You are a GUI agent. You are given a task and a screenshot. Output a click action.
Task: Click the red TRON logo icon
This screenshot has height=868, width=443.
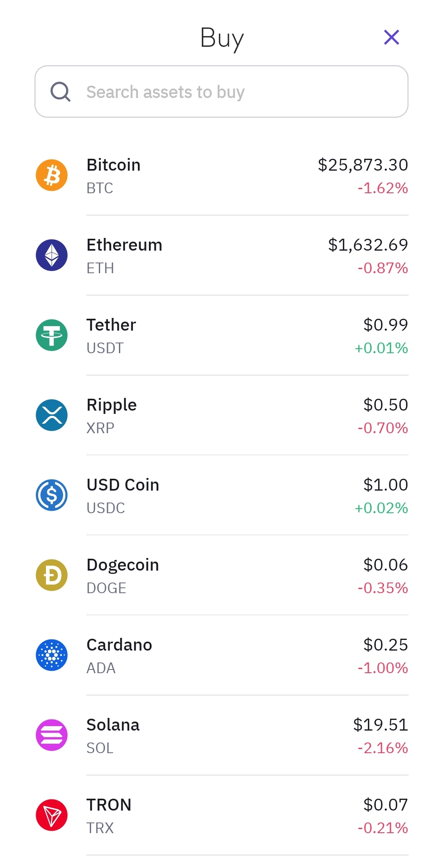[52, 815]
